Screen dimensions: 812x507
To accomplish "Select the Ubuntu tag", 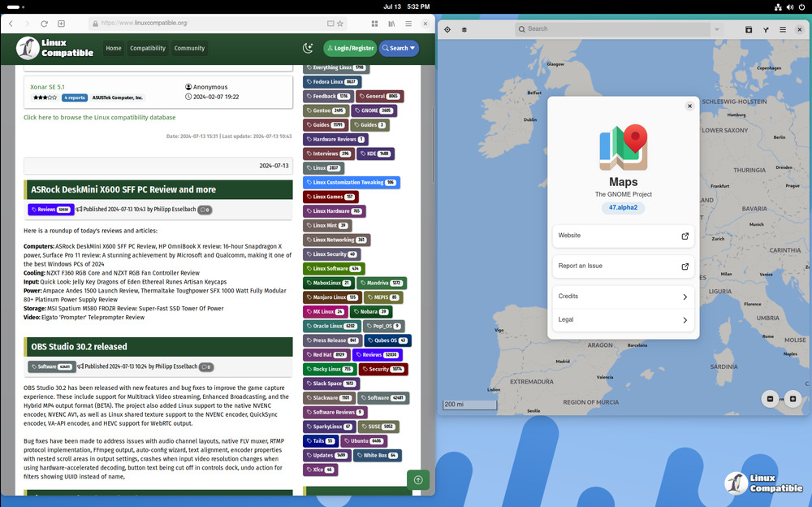I will point(364,441).
